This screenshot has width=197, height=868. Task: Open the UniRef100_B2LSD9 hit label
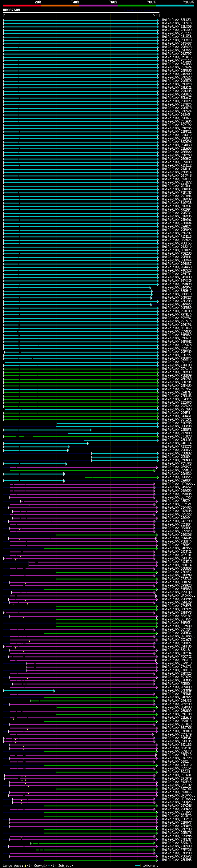tap(176, 26)
